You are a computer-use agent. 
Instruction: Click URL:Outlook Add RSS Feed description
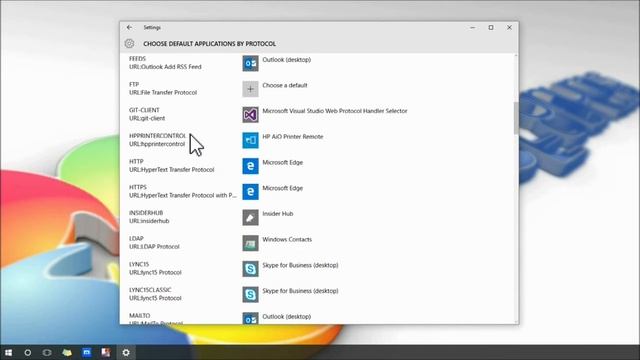coord(165,67)
